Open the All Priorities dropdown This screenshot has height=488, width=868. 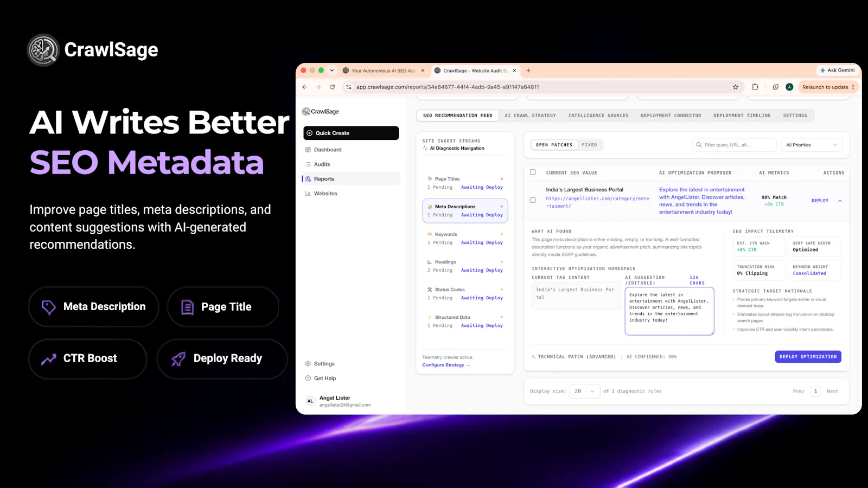pos(812,145)
